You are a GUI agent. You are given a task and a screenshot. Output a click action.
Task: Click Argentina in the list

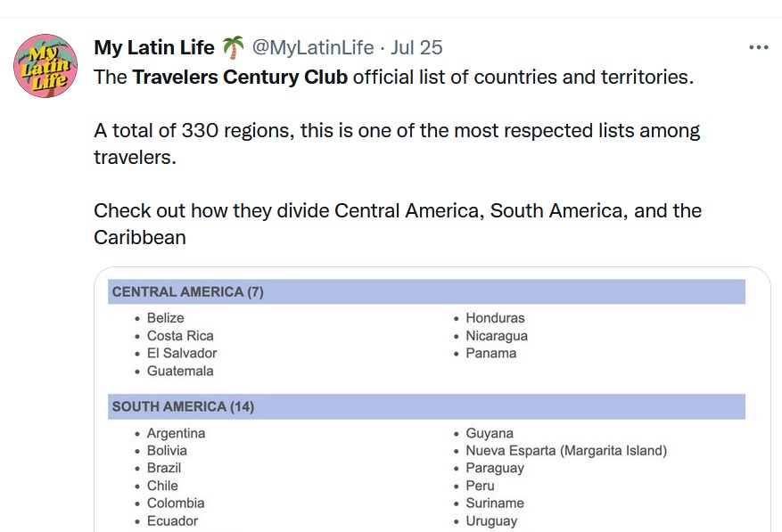point(176,433)
